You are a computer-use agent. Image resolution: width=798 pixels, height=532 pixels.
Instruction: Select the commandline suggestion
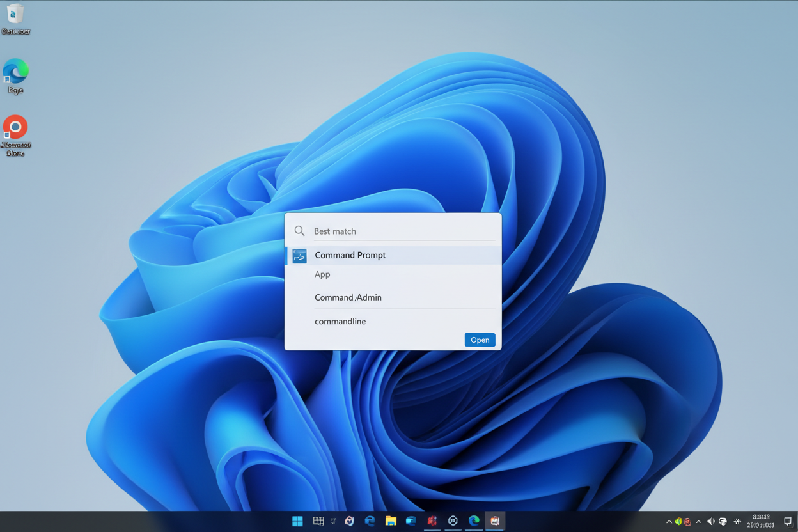[x=340, y=321]
